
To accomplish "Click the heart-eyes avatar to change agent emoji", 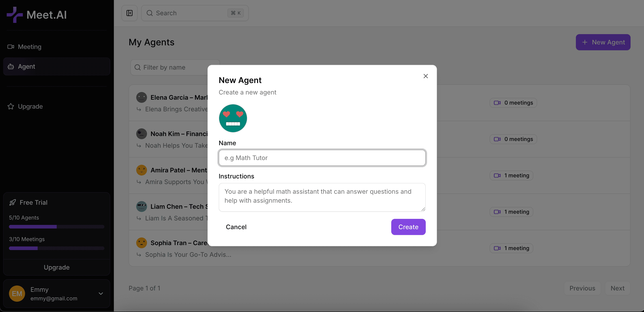I will pyautogui.click(x=233, y=118).
